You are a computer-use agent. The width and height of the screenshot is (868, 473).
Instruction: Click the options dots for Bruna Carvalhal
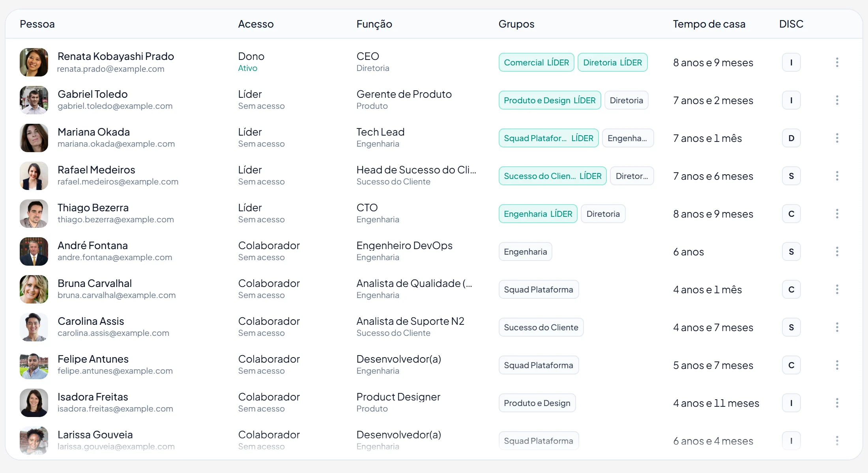click(837, 289)
